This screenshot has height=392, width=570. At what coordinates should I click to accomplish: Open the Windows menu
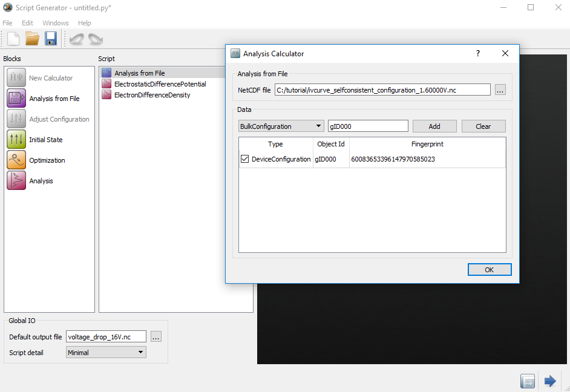tap(56, 23)
